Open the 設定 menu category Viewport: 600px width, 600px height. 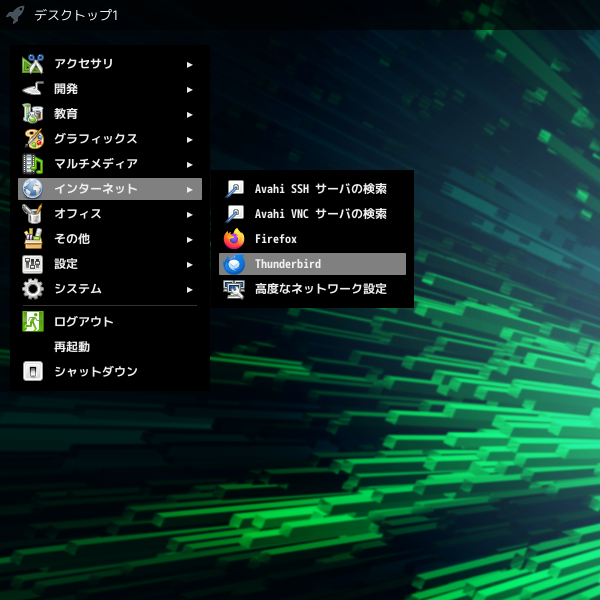click(x=110, y=264)
